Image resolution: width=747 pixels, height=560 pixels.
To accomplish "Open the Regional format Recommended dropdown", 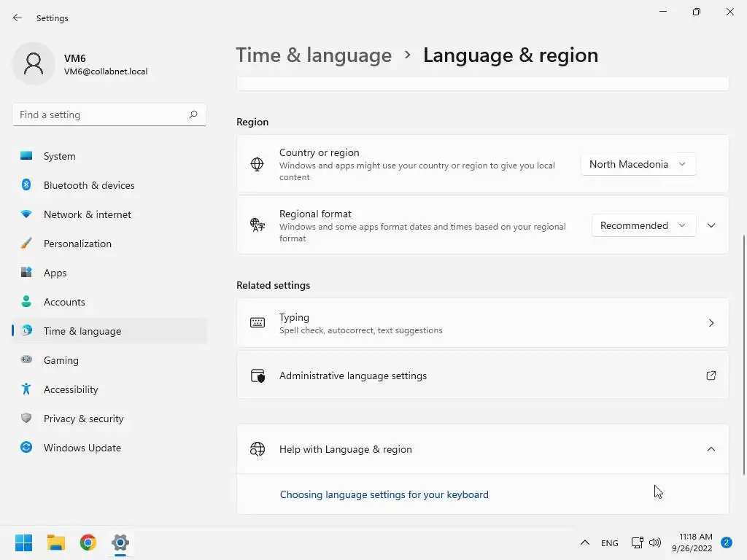I will click(643, 225).
